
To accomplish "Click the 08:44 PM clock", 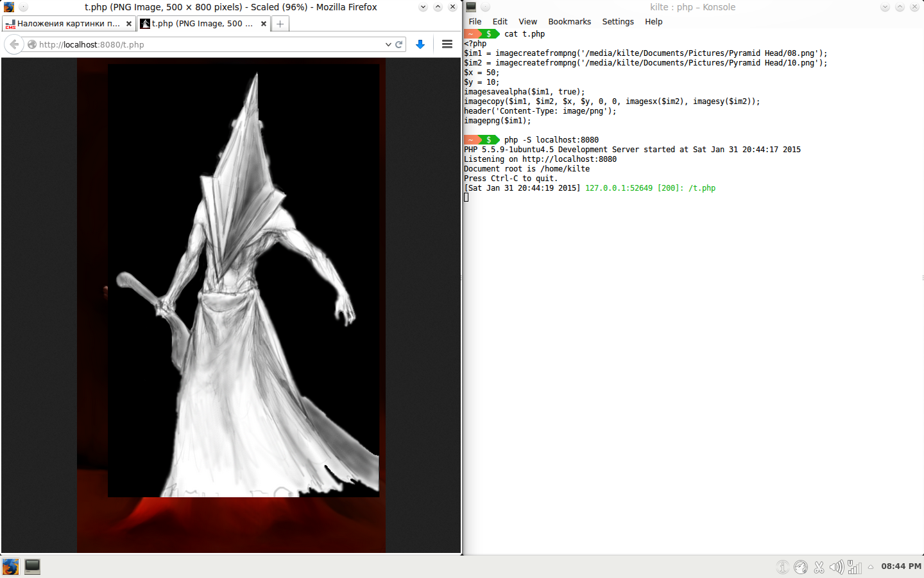I will point(900,566).
